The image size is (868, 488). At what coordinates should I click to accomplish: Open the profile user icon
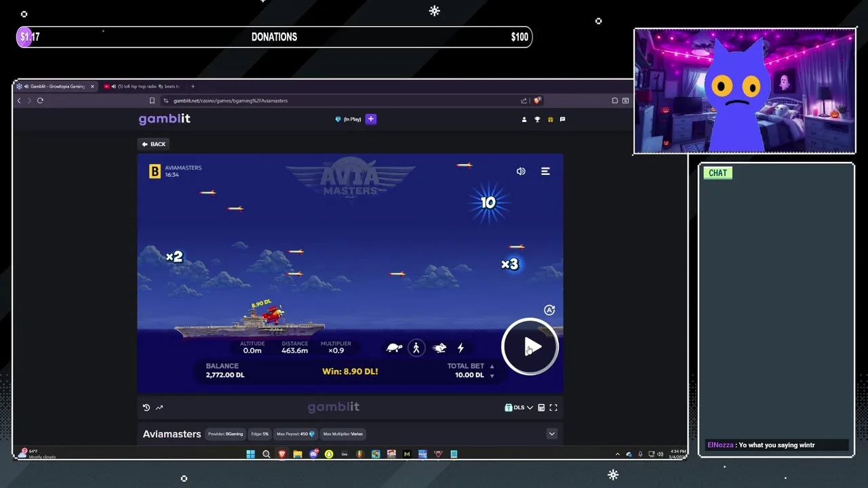[524, 119]
